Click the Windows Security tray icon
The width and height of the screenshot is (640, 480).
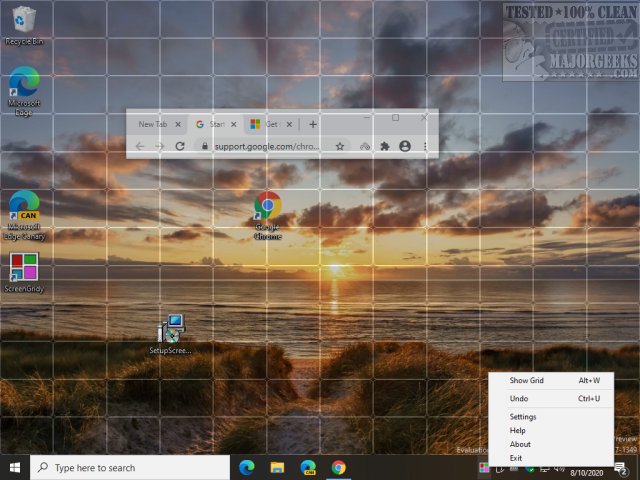[530, 469]
